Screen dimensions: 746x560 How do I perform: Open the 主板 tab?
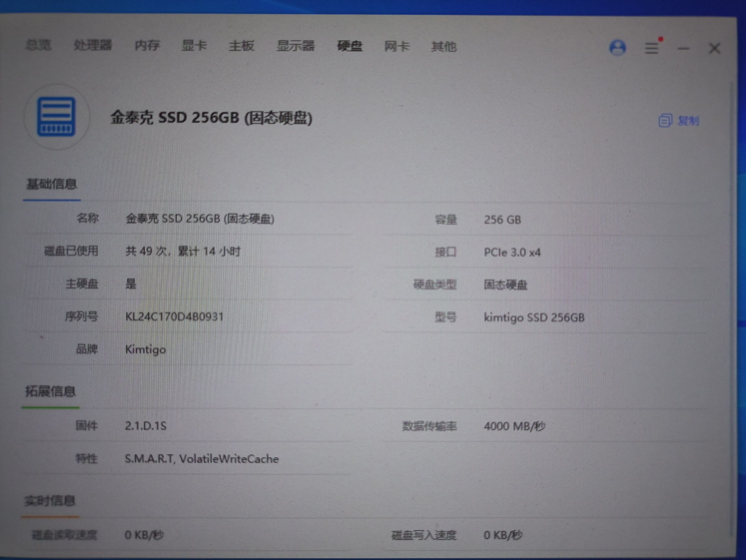(241, 46)
